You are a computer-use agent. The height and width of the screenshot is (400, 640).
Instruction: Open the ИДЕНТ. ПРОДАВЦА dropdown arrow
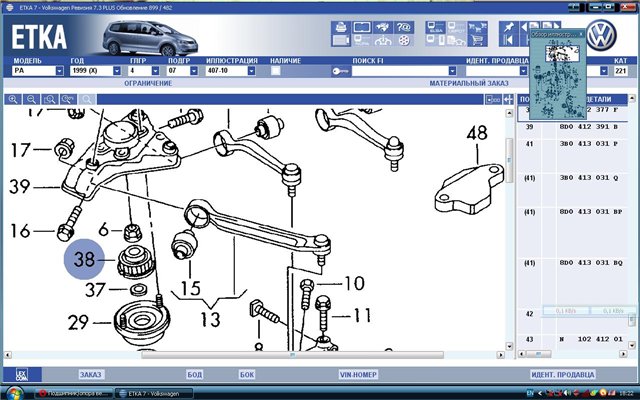point(524,71)
